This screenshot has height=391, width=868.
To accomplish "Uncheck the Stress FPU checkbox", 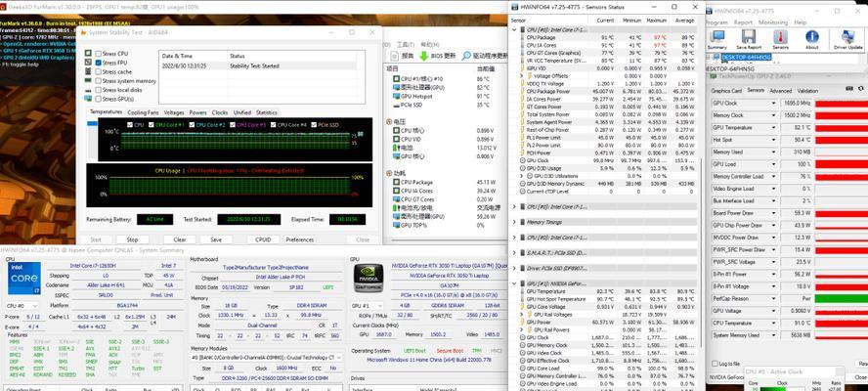I will tap(98, 63).
